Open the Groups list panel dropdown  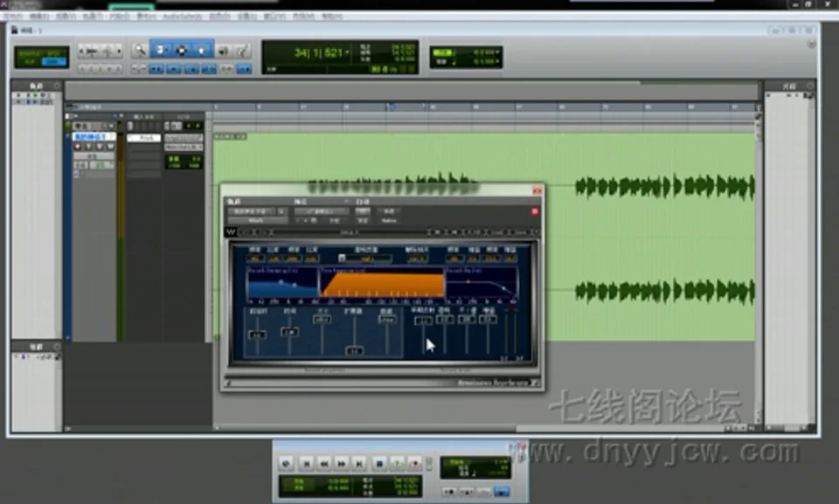pos(57,347)
